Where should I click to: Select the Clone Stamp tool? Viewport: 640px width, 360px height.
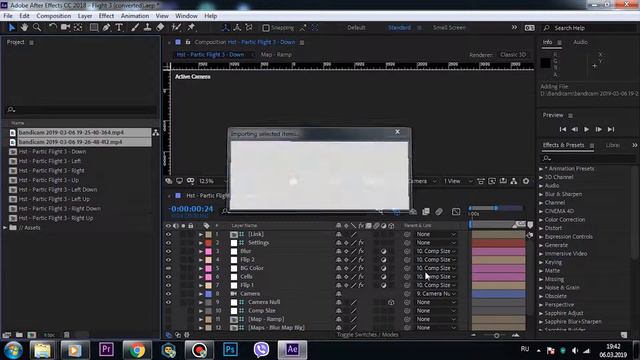(x=147, y=27)
